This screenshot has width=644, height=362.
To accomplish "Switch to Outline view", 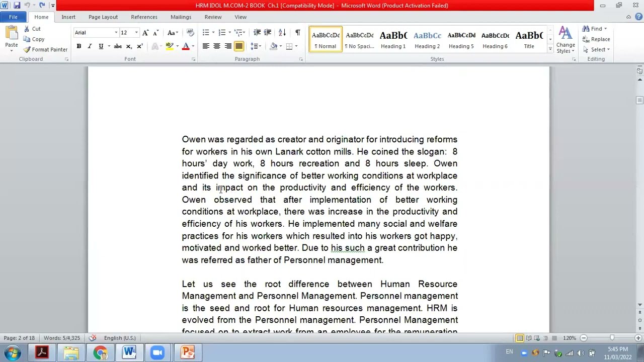I will click(x=545, y=338).
